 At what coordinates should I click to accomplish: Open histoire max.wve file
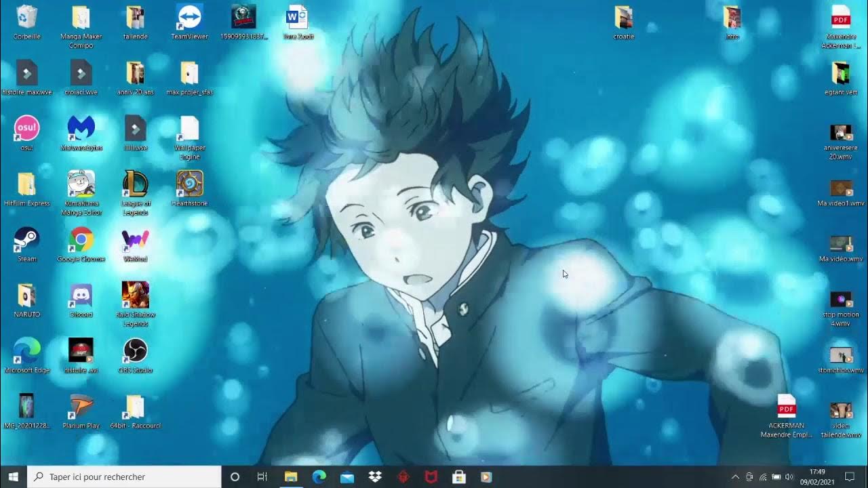tap(27, 78)
